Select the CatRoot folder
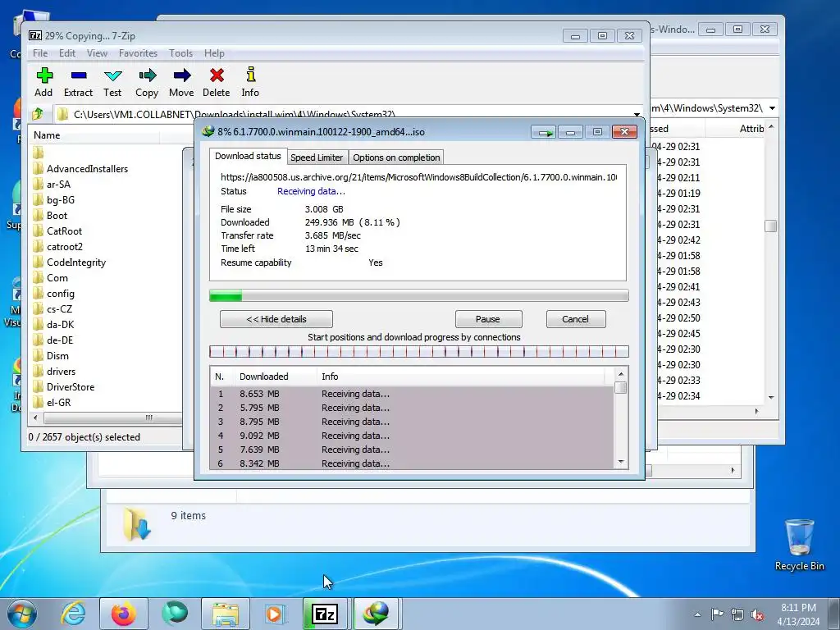The width and height of the screenshot is (840, 630). [57, 231]
